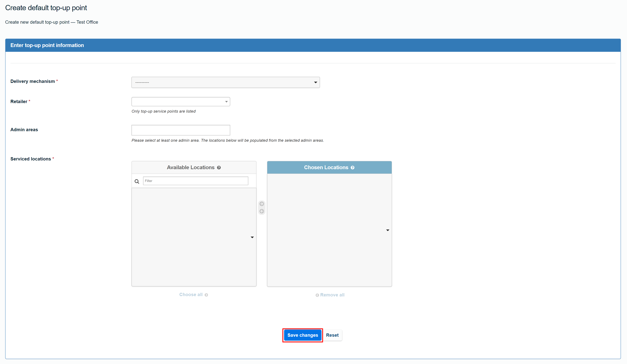
Task: Open the Retailer combo box
Action: click(181, 101)
